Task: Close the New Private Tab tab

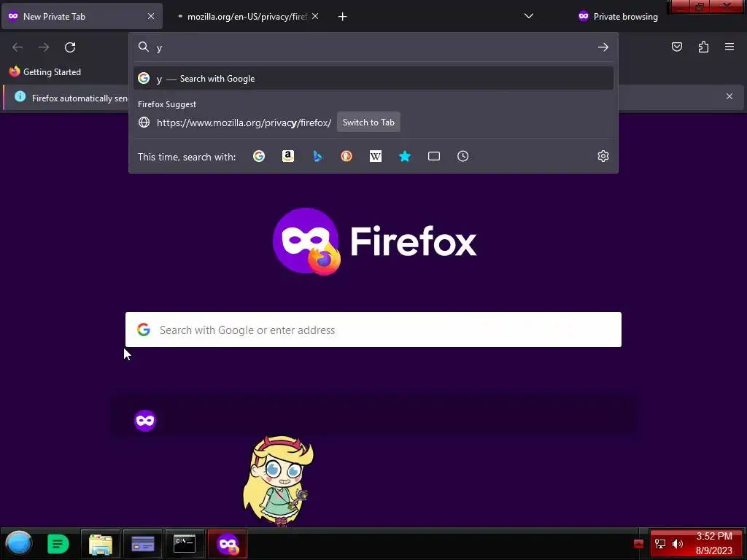Action: (151, 16)
